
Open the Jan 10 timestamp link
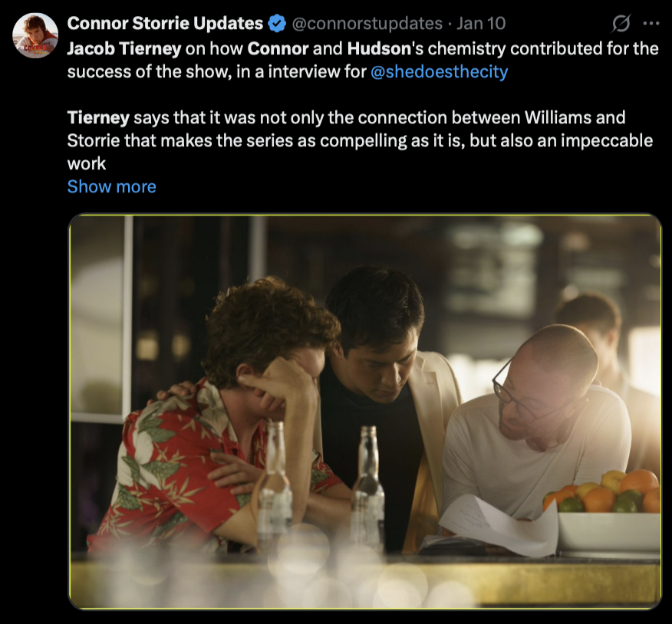481,24
